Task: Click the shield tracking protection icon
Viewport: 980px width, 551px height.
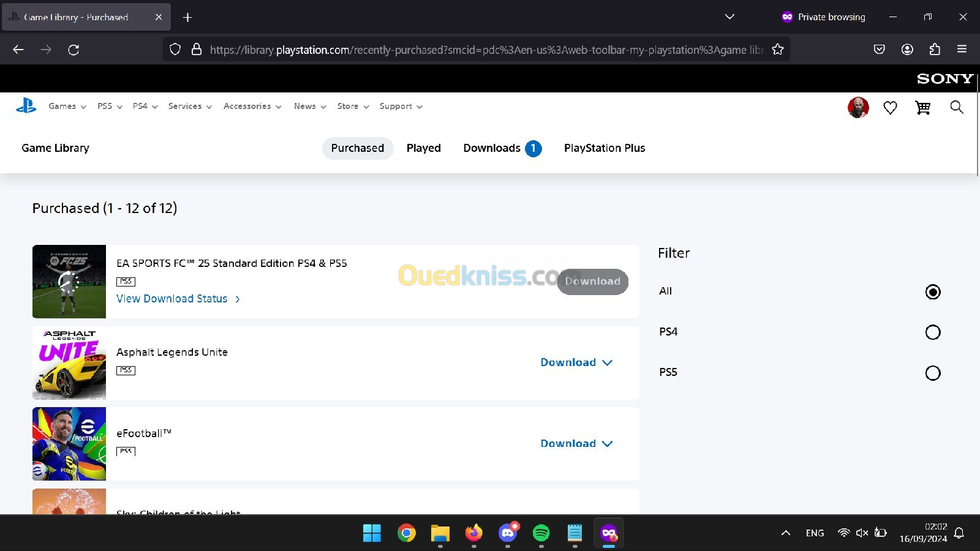Action: (175, 50)
